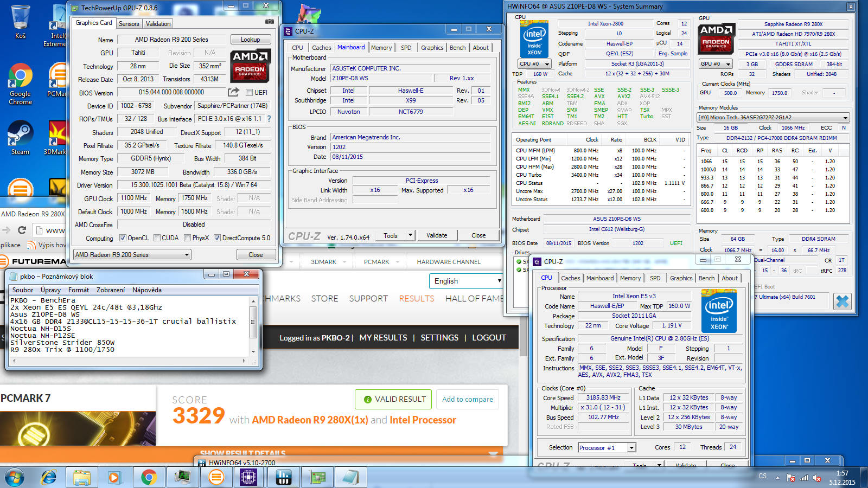
Task: Click the BIOS version share arrow icon in GPU-Z
Action: (x=233, y=92)
